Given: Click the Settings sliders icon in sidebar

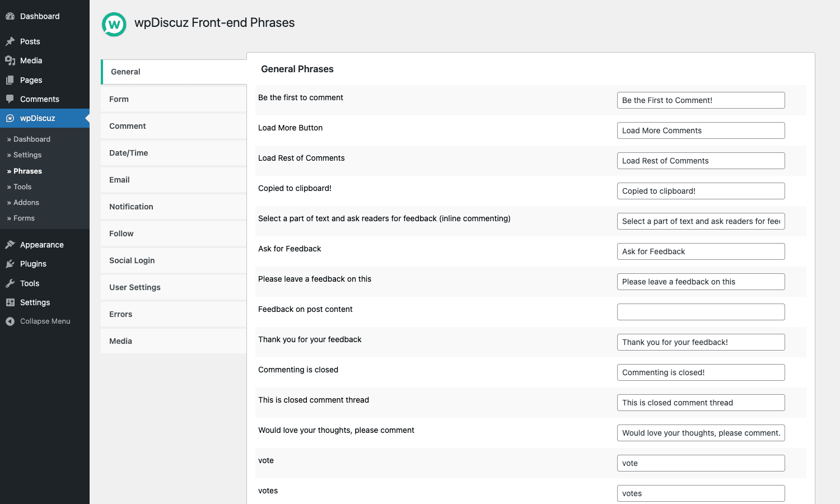Looking at the screenshot, I should click(x=10, y=302).
